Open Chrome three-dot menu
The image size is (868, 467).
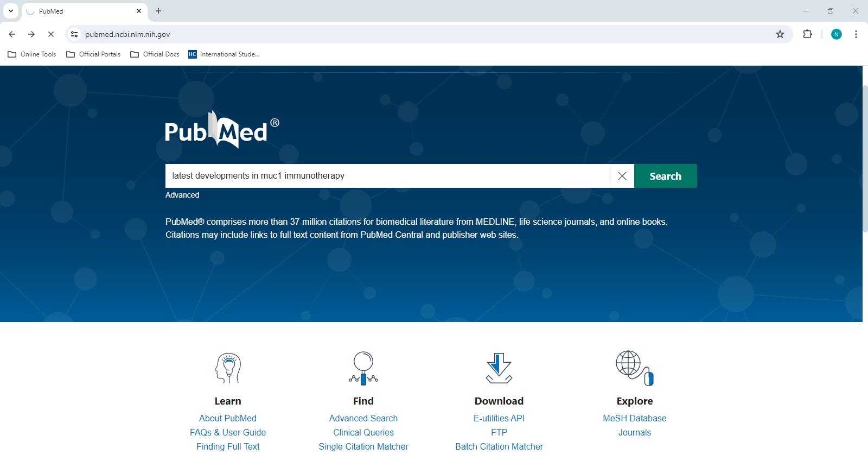856,34
